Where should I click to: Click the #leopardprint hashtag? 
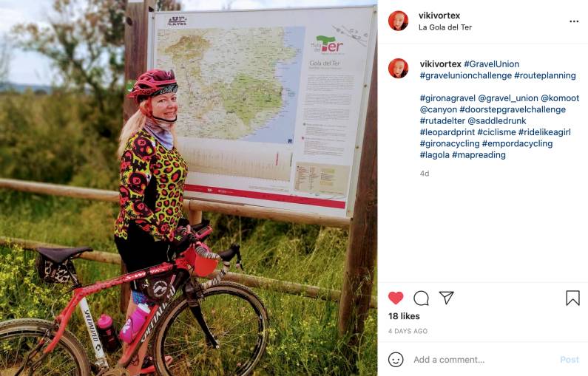(x=447, y=132)
